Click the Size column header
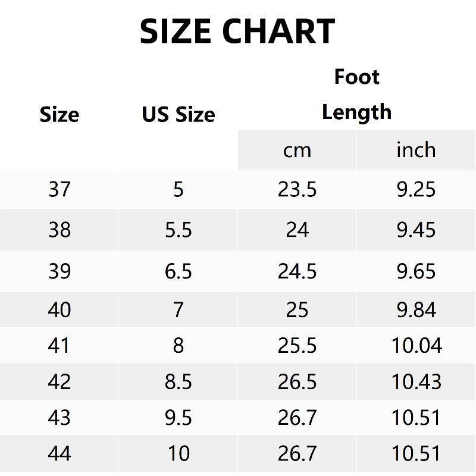The image size is (476, 476). tap(59, 114)
